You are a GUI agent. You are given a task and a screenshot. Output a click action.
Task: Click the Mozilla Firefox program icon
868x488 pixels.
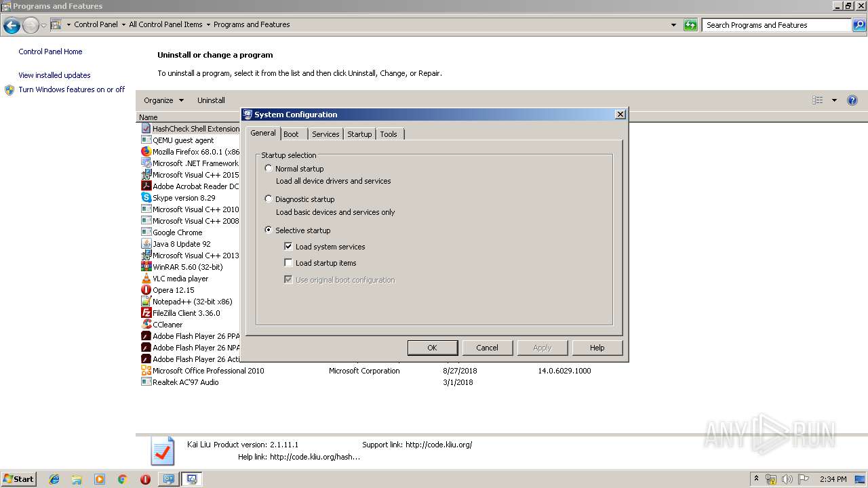pos(146,152)
